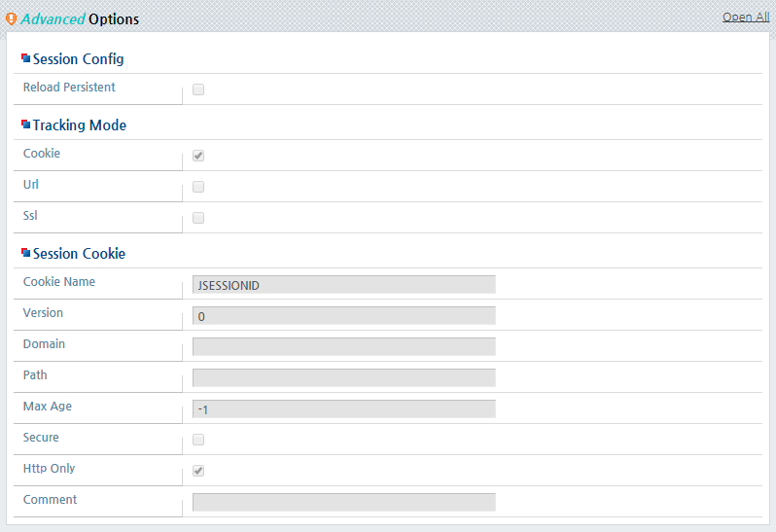The image size is (776, 532).
Task: Click the Domain input field
Action: pyautogui.click(x=344, y=347)
